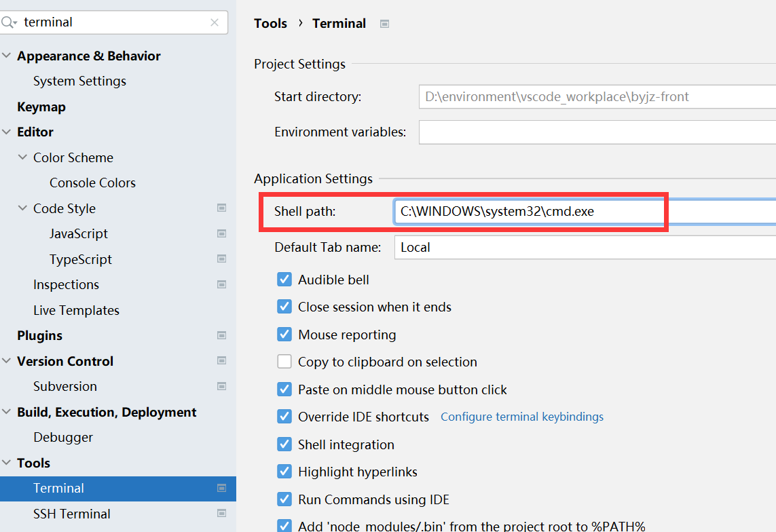Screen dimensions: 776x532
Task: Open Subversion settings
Action: coord(65,386)
